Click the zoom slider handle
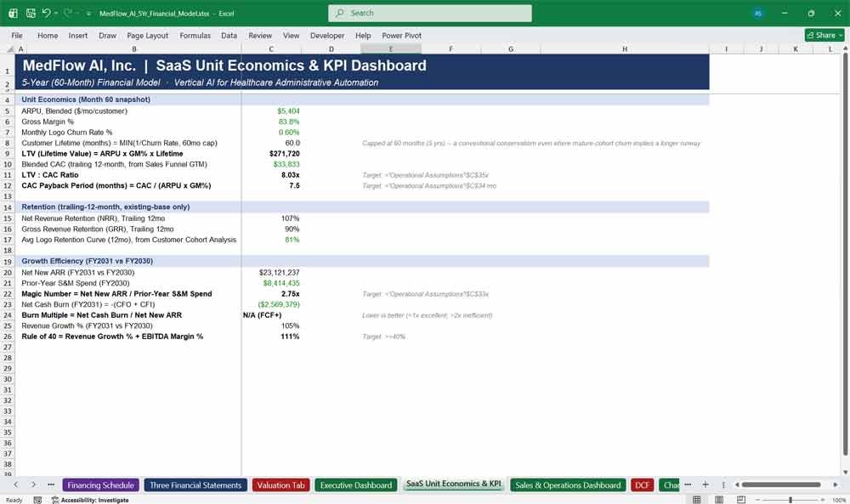Screen dimensions: 850x504 [x=790, y=500]
